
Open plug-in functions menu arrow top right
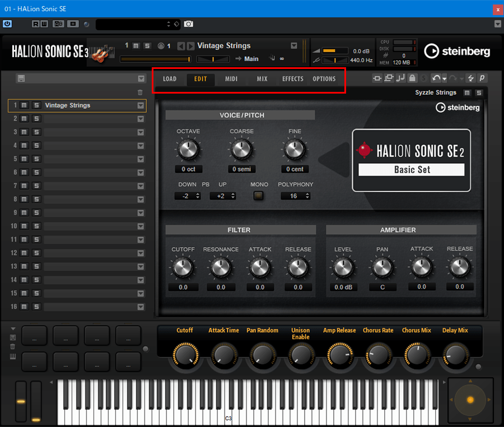[498, 24]
